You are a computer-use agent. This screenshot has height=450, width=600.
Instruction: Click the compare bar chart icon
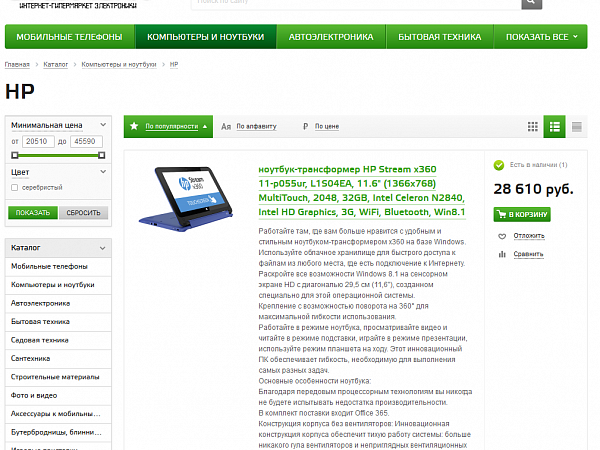502,254
